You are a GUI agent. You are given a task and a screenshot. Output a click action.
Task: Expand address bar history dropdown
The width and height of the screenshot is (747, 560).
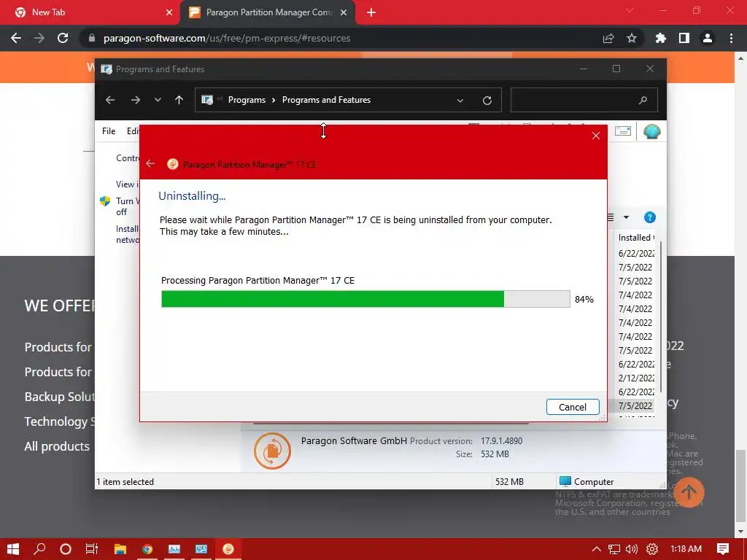tap(460, 101)
